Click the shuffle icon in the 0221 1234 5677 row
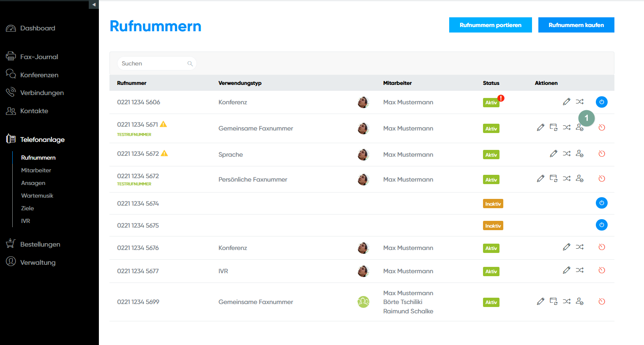644x345 pixels. pos(579,270)
